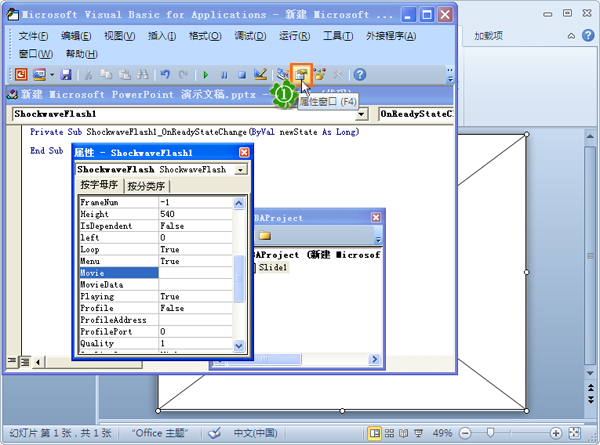Close the VBAProject explorer window
600x445 pixels.
click(x=376, y=217)
